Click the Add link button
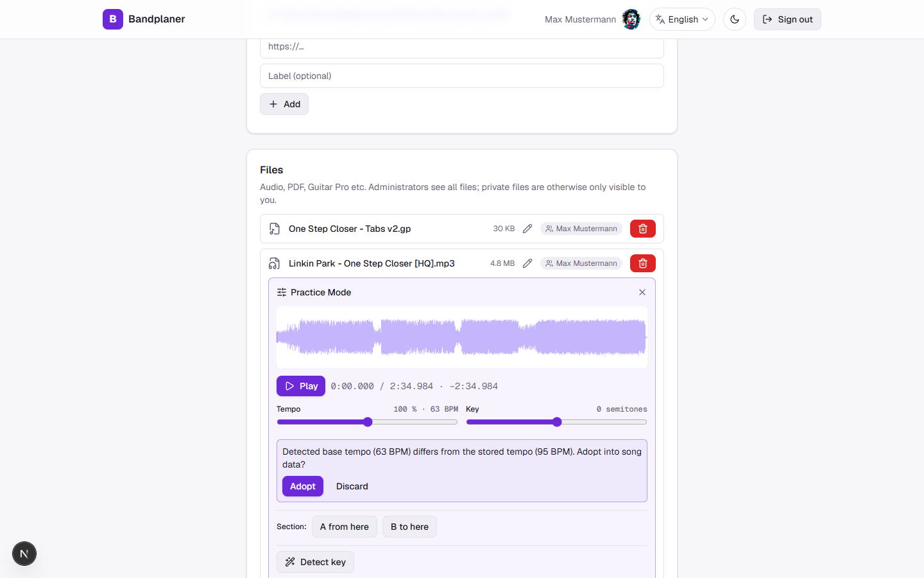The image size is (924, 578). point(284,104)
